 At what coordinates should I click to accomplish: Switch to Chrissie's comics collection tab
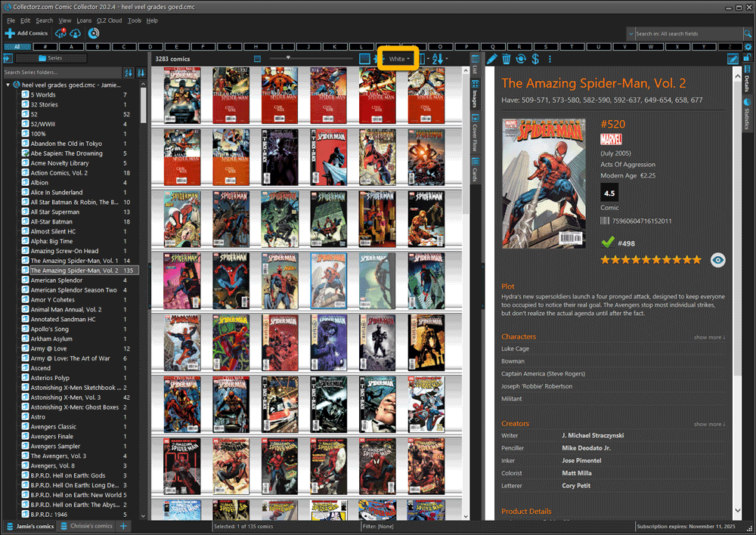point(87,527)
